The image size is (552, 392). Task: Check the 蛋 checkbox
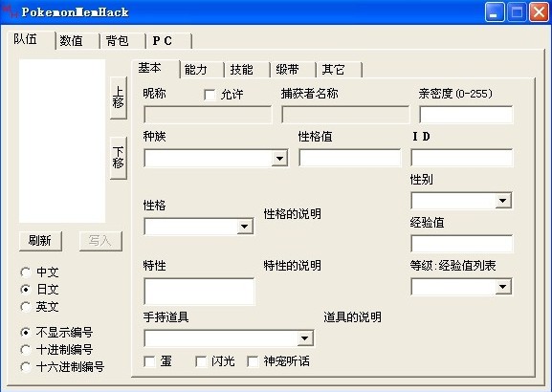point(149,361)
